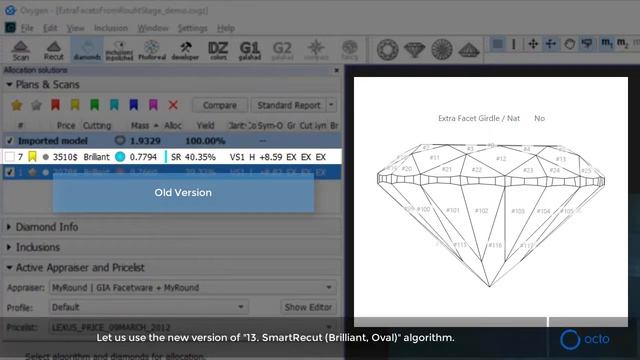Expand the Diamond Info section
640x360 pixels.
pos(9,227)
